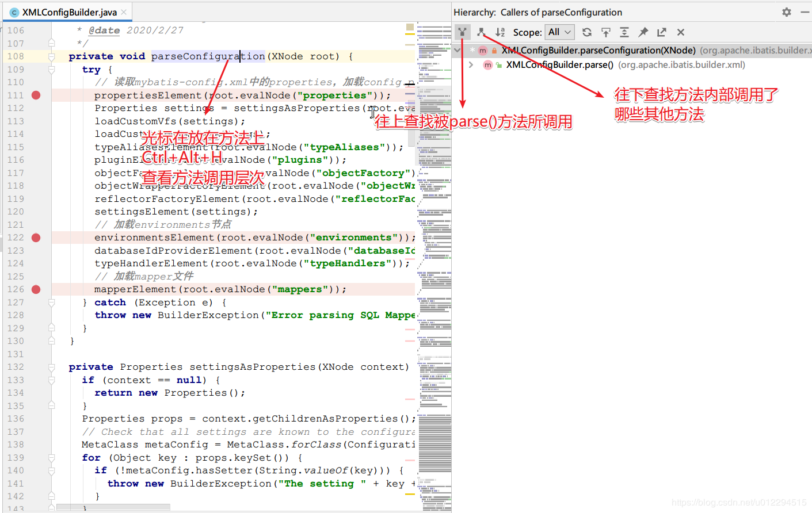Switch to Callee Methods Hierarchy view
Viewport: 812px width, 513px height.
tap(482, 32)
